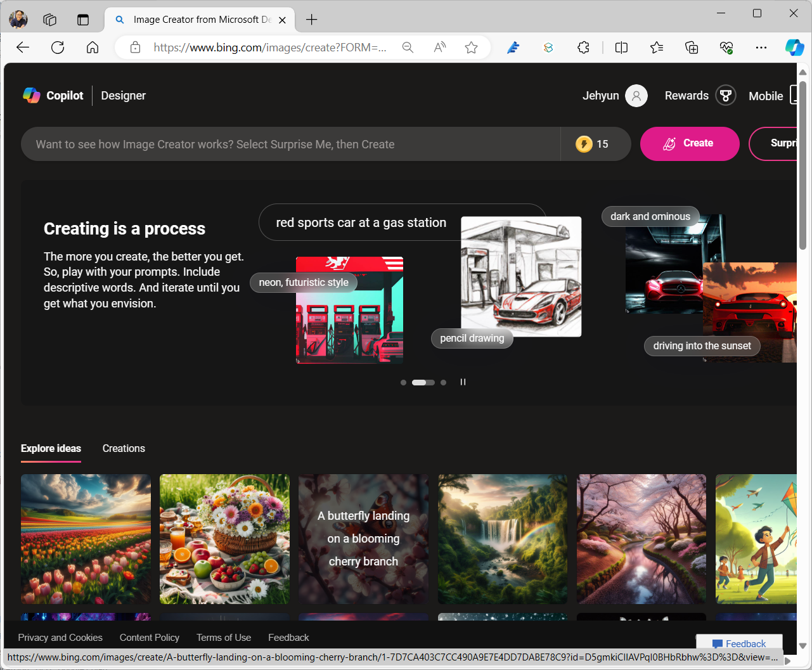Viewport: 812px width, 670px height.
Task: Toggle the split screen view
Action: [622, 48]
